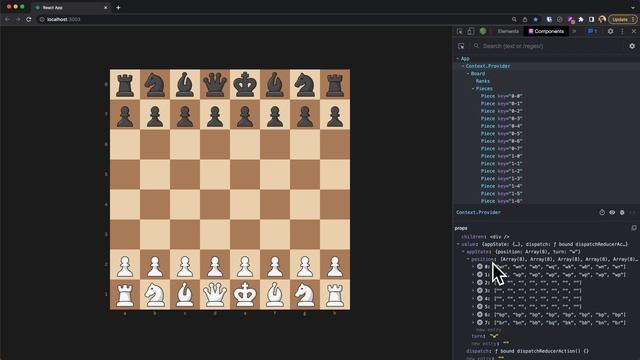Select Piece with key 0-7
This screenshot has width=640, height=360.
[502, 149]
